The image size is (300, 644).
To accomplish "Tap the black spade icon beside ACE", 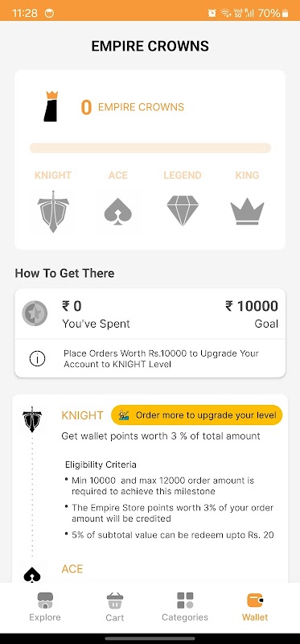I will pos(32,576).
